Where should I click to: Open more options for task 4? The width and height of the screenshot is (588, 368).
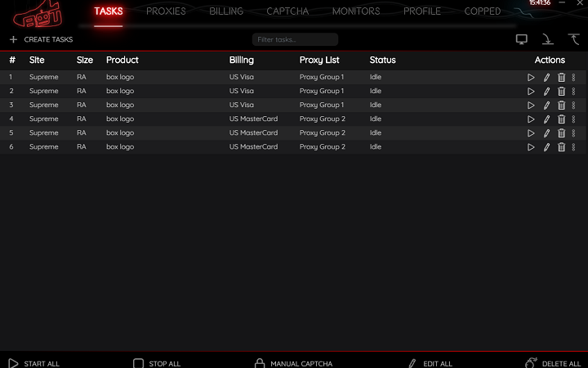(574, 119)
